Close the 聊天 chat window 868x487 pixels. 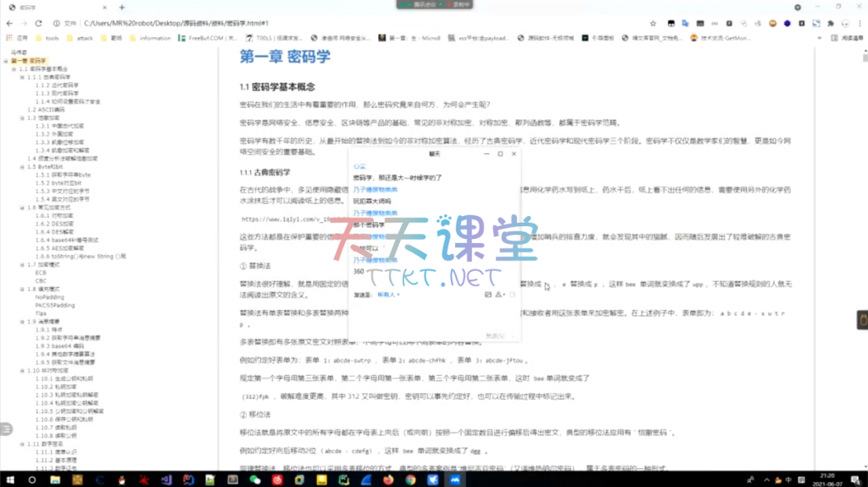[514, 154]
